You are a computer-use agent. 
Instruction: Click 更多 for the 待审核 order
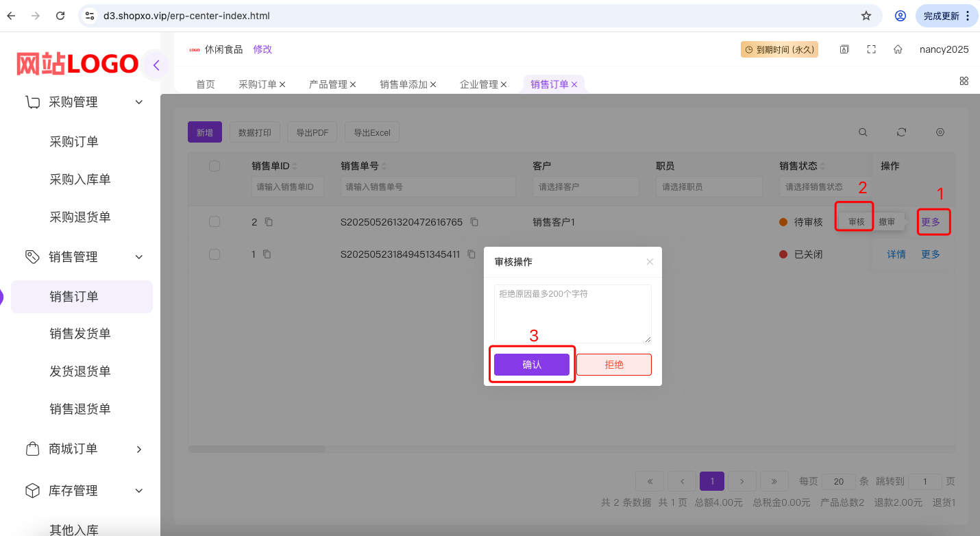click(x=931, y=222)
